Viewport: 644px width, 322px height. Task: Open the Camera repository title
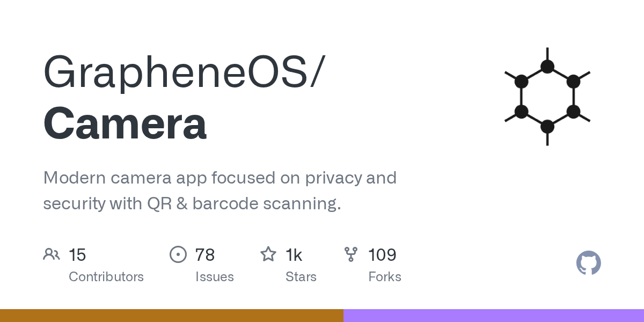[125, 123]
